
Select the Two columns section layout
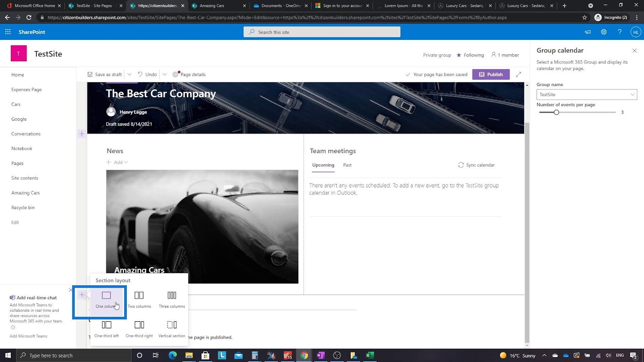coord(139,300)
